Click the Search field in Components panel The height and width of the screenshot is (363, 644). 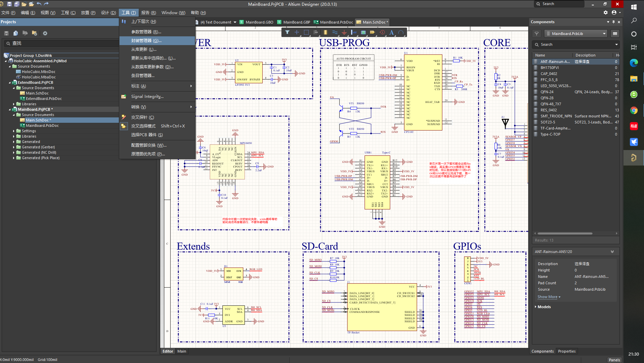pyautogui.click(x=572, y=44)
